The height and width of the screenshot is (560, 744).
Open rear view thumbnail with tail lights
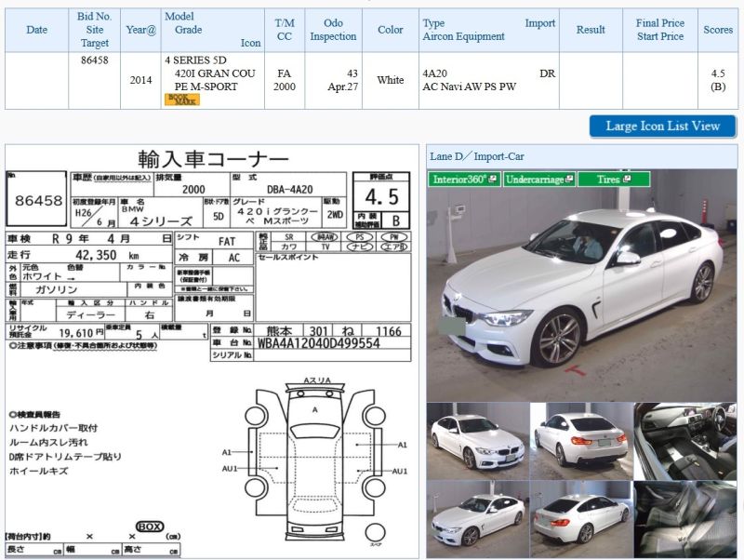581,441
